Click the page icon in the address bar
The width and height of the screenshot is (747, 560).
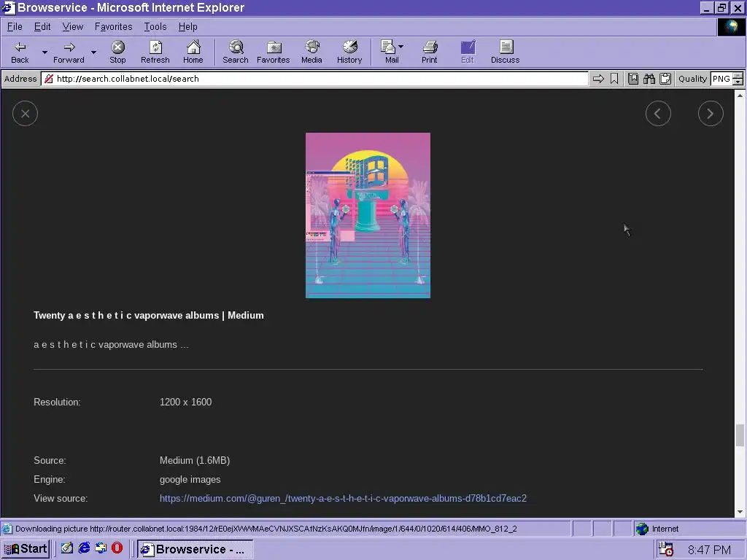49,79
